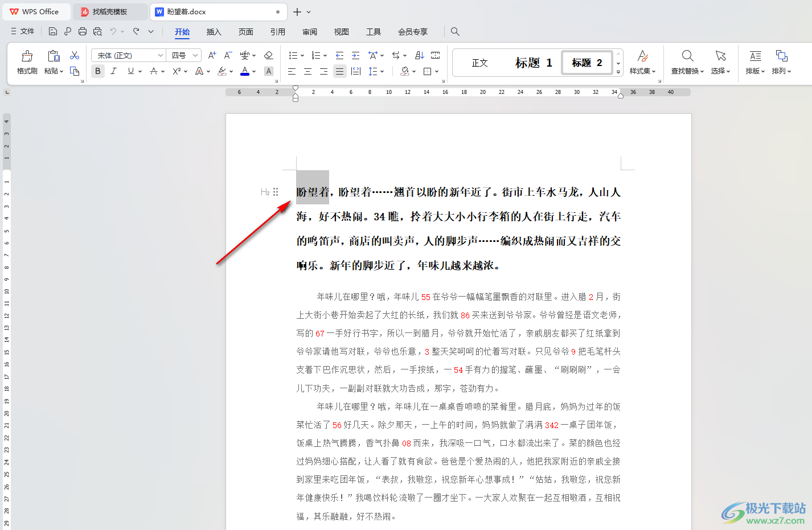The height and width of the screenshot is (530, 812).
Task: Center-align the paragraph
Action: click(x=307, y=71)
